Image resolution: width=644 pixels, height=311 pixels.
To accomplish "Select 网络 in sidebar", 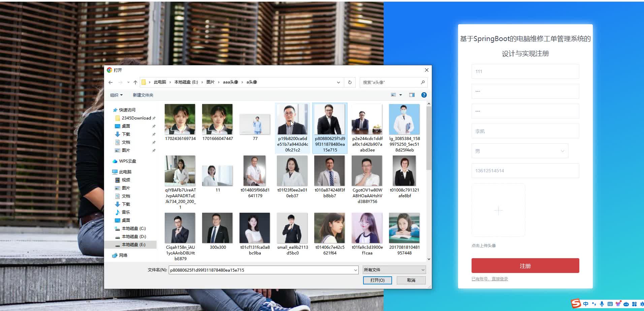I will coord(123,255).
